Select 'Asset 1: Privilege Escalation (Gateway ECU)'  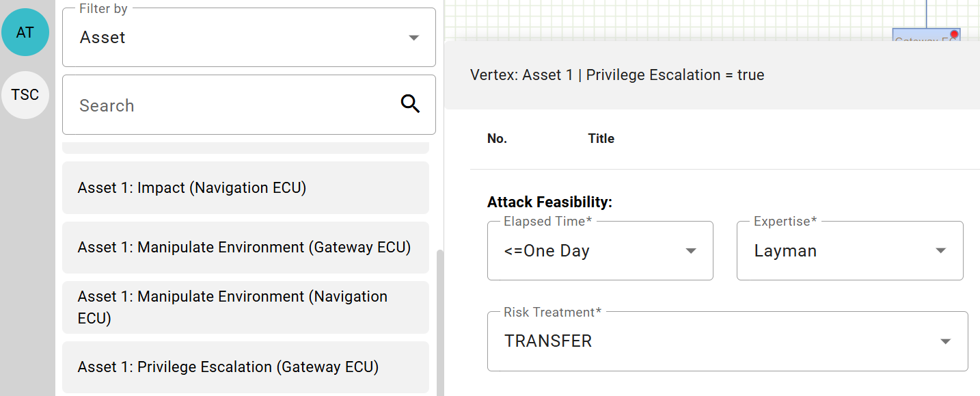245,367
